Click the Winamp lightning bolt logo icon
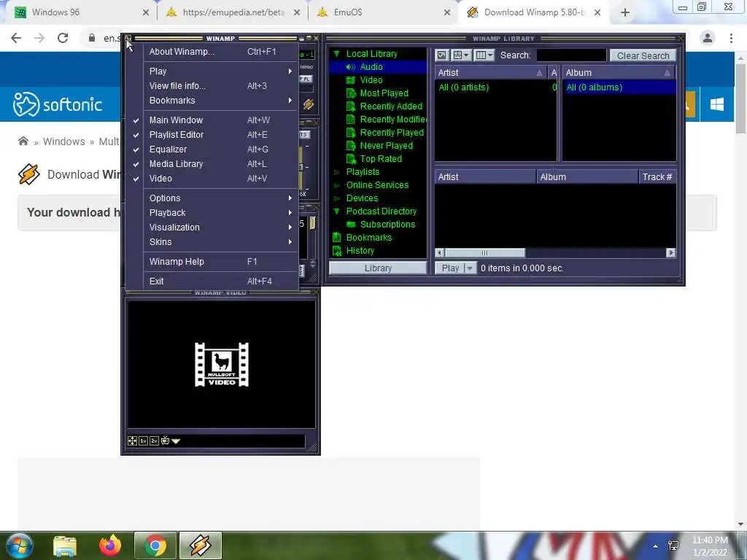 309,104
